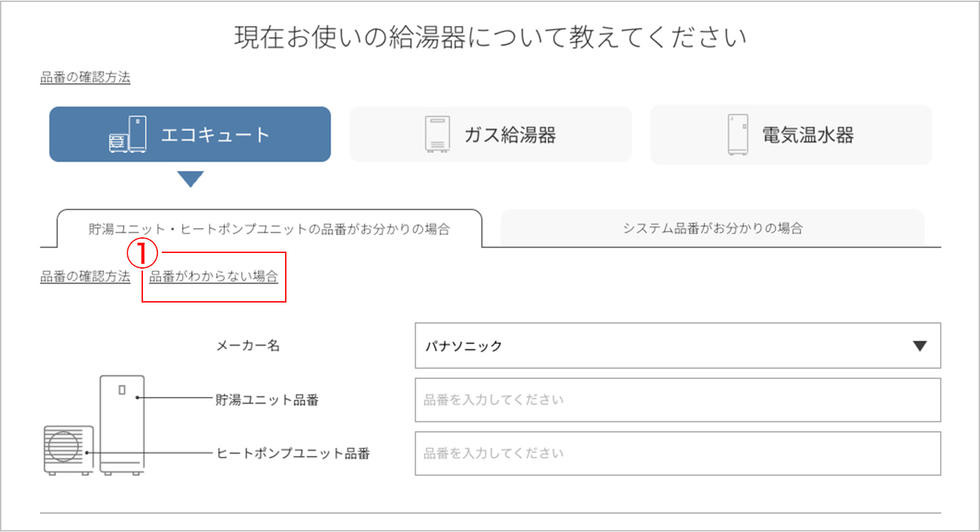Click the black dropdown arrow for maker
980x532 pixels.
(x=919, y=346)
